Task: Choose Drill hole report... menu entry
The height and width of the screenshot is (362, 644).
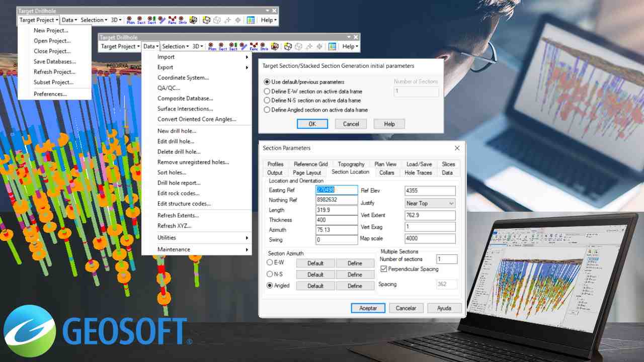Action: (179, 183)
